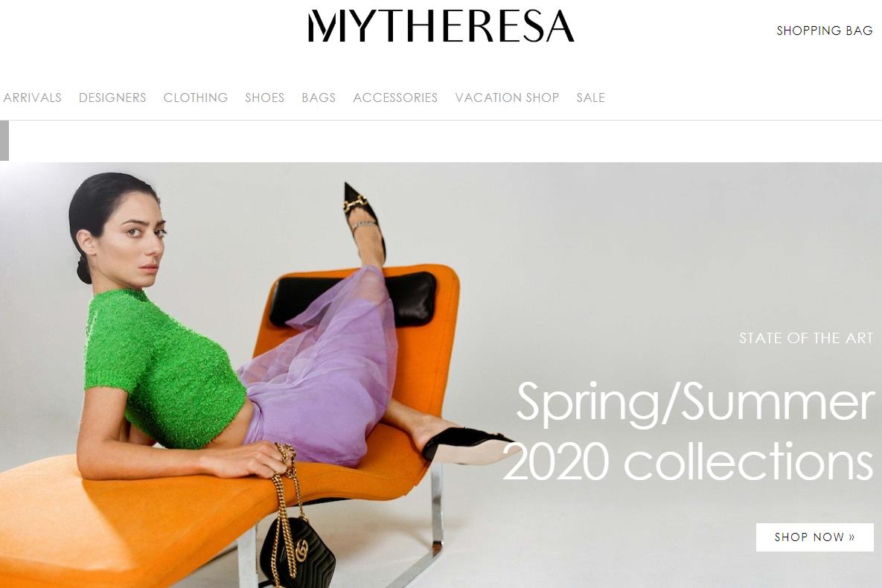
Task: Click the black cushion on orange chair
Action: (x=354, y=298)
